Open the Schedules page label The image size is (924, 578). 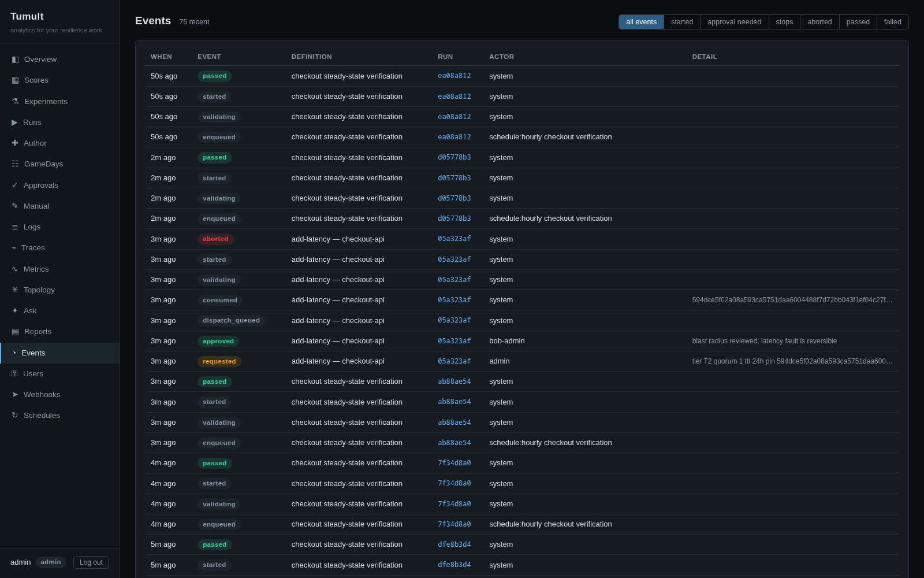tap(42, 415)
